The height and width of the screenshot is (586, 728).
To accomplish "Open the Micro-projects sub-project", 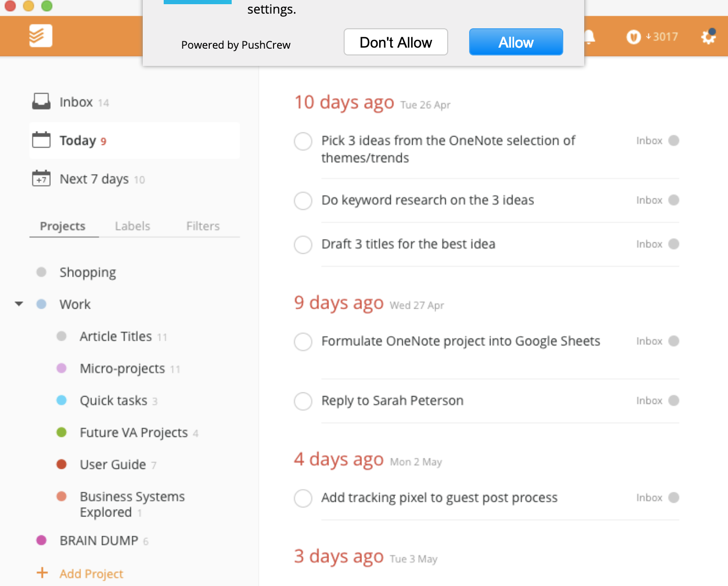I will click(122, 369).
